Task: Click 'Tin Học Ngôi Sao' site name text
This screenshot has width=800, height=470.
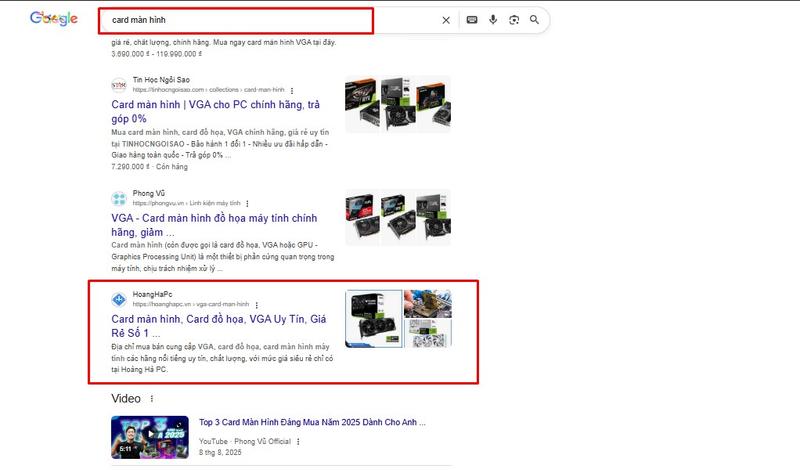Action: point(161,80)
